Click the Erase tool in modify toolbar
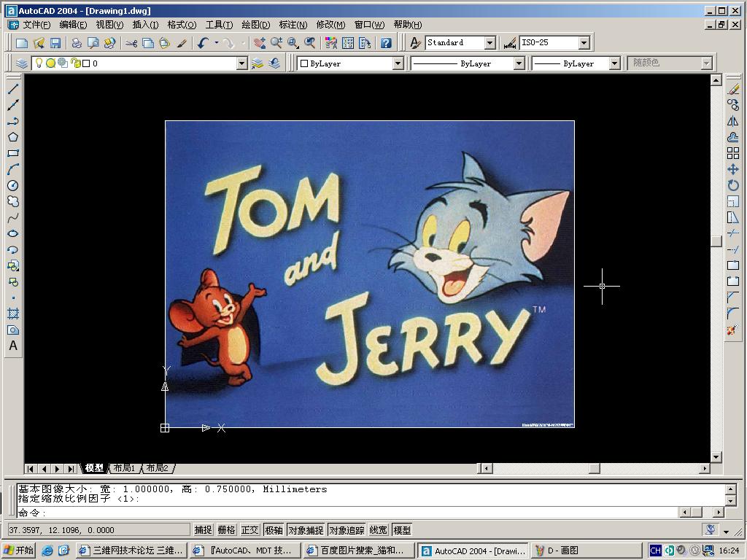The image size is (747, 560). [x=733, y=89]
